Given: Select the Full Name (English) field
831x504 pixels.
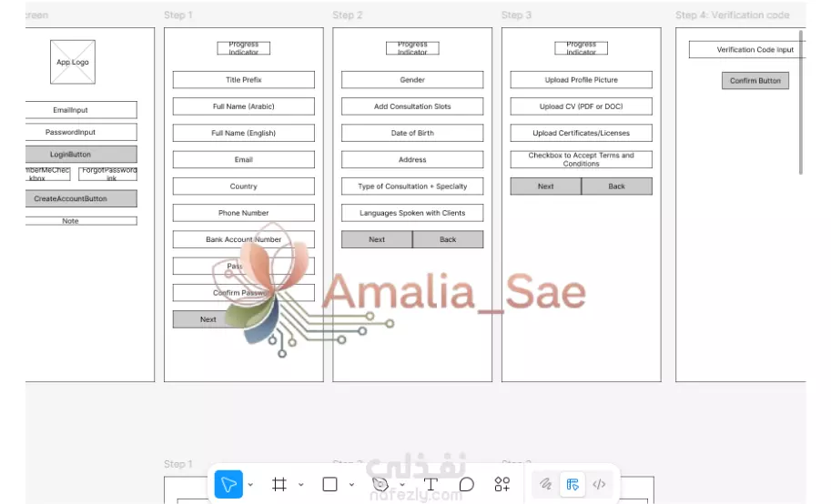Looking at the screenshot, I should [243, 133].
